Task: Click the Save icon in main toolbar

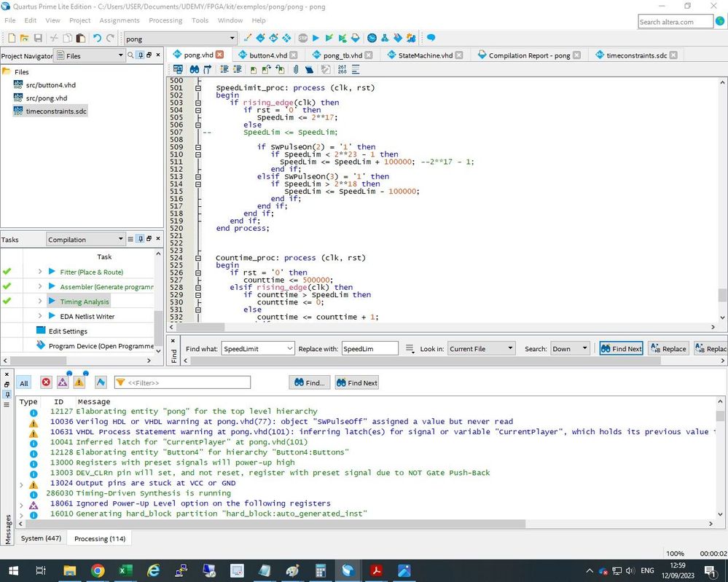Action: 39,38
